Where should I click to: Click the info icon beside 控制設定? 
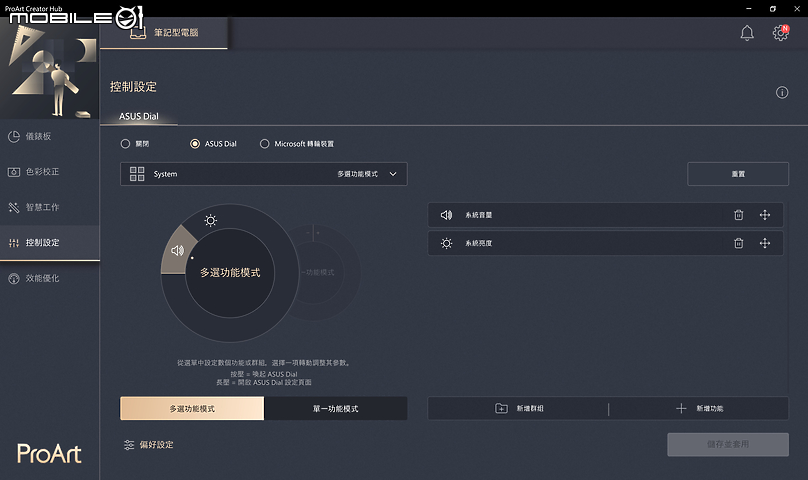782,92
